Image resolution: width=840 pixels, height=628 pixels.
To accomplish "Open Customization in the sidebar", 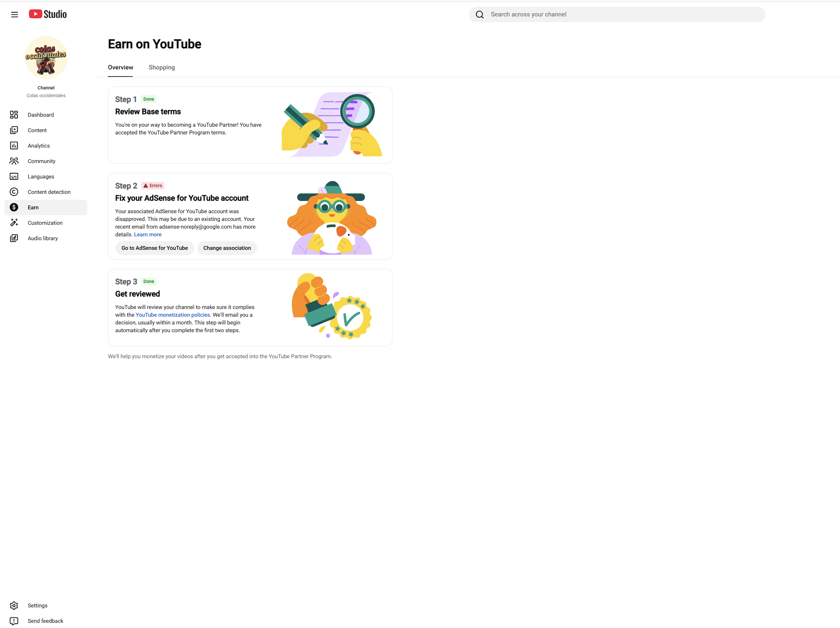I will pos(46,223).
